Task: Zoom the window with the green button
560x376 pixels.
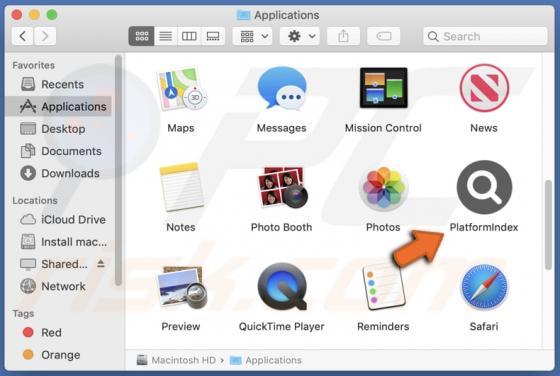Action: click(x=52, y=15)
